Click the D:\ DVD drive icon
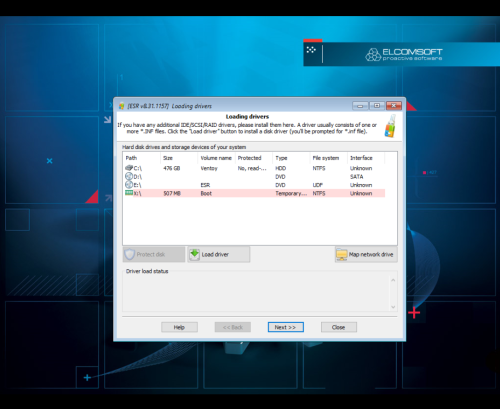Screen dimensions: 500x409 129,176
